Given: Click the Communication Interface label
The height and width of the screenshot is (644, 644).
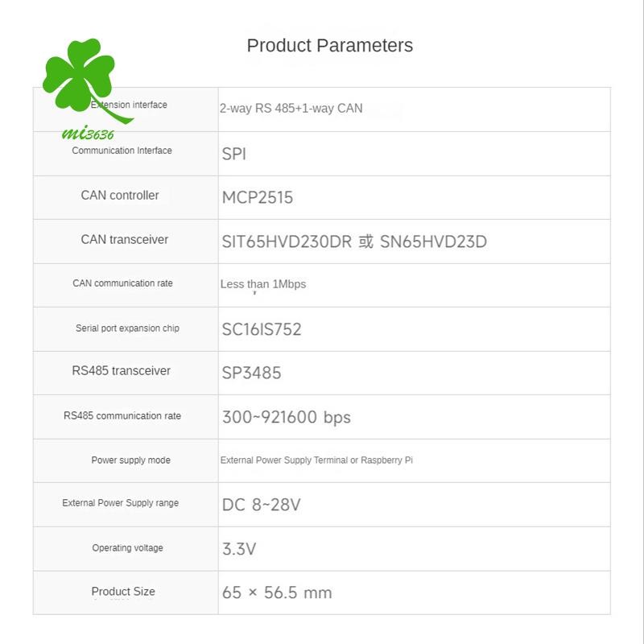Looking at the screenshot, I should (x=122, y=151).
